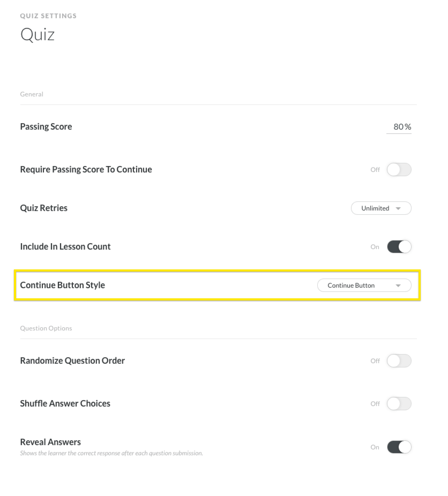448x496 pixels.
Task: Select the 'Quiz Retries' setting label
Action: [44, 208]
